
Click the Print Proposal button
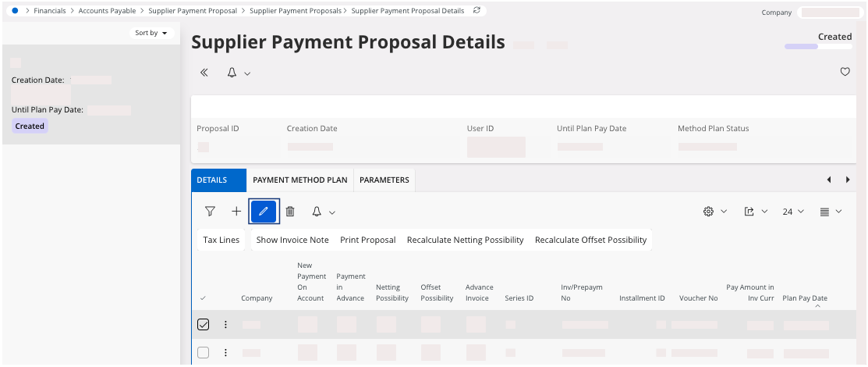point(367,240)
